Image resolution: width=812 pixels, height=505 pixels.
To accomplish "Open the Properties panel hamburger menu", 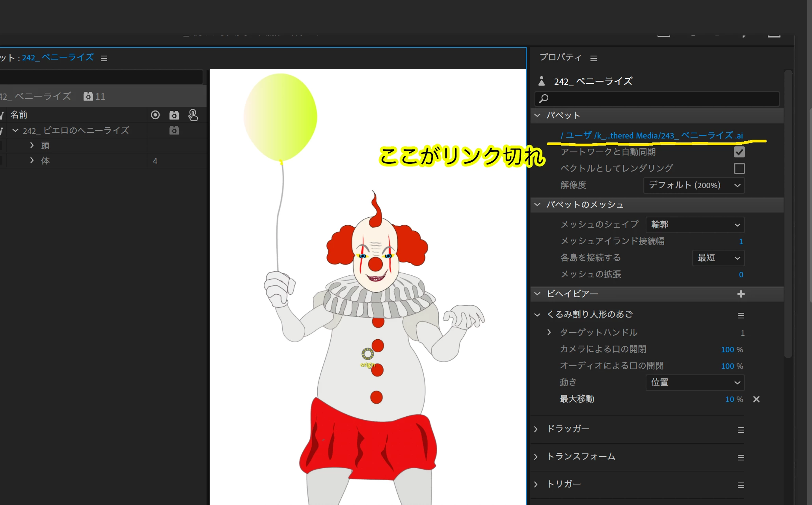I will pos(593,58).
